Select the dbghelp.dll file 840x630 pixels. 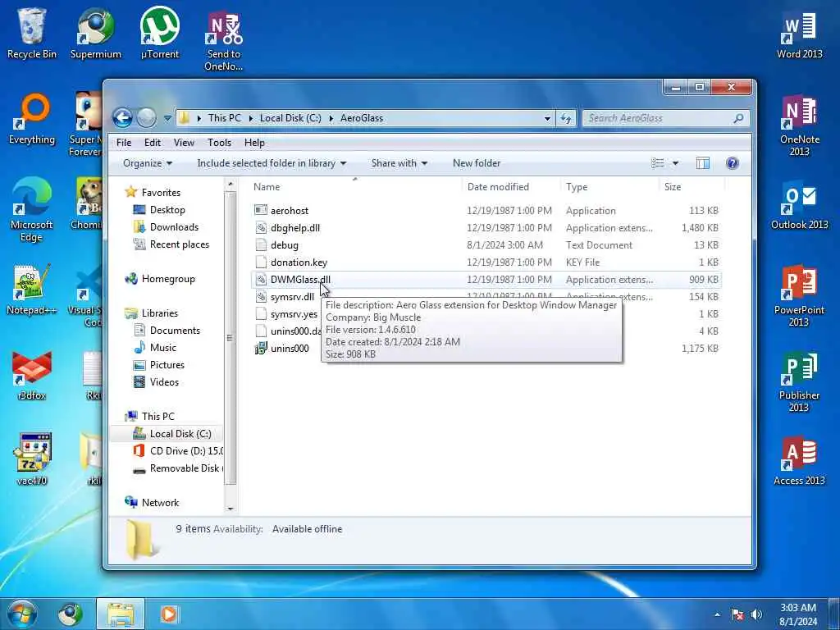pyautogui.click(x=287, y=228)
